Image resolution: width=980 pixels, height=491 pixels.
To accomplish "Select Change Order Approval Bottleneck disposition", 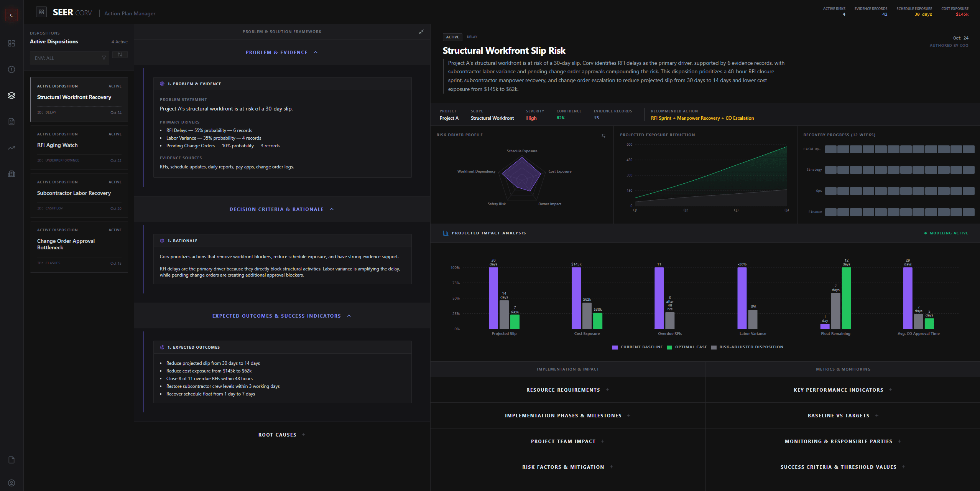I will pos(79,247).
